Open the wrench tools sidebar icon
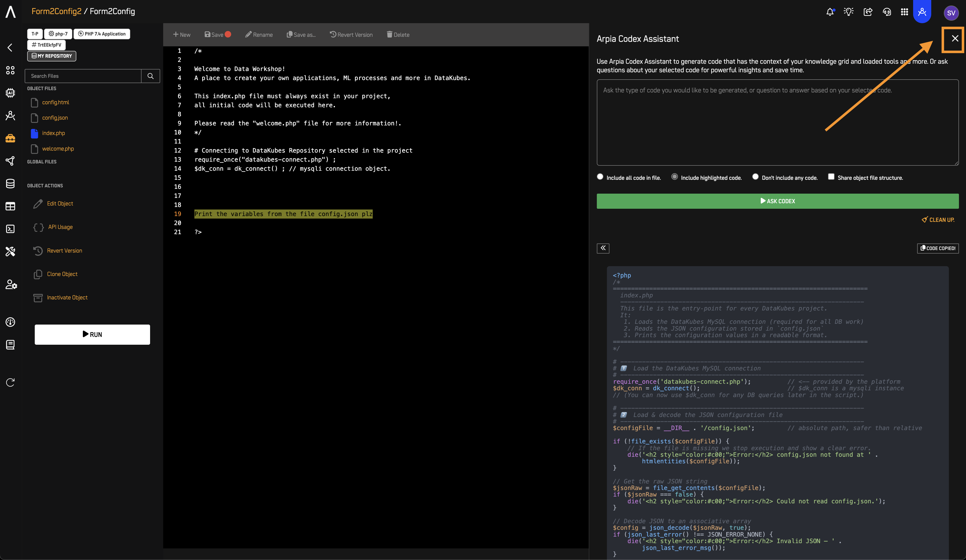Viewport: 966px width, 560px height. coord(10,252)
